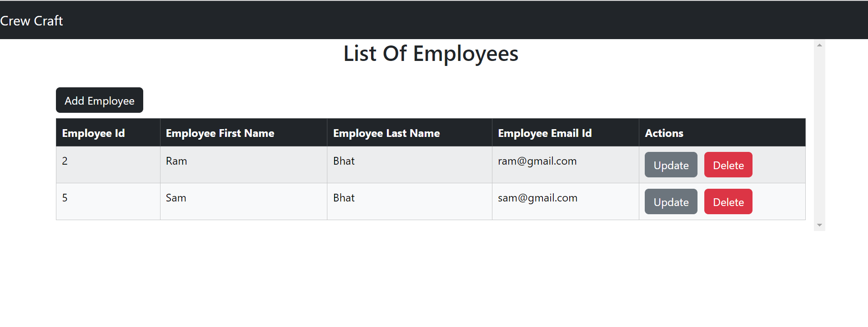This screenshot has height=327, width=868.
Task: Click the Employee First Name header
Action: point(220,133)
